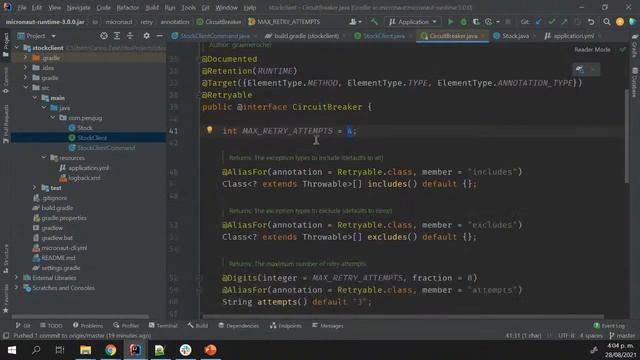Rollback changes with the undo arrow

[591, 22]
